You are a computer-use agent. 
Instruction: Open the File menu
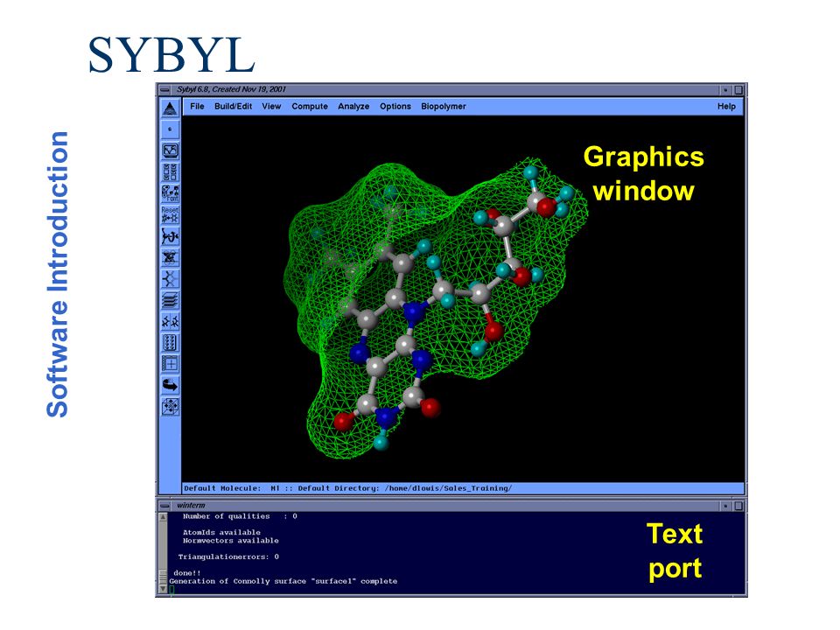(x=197, y=106)
